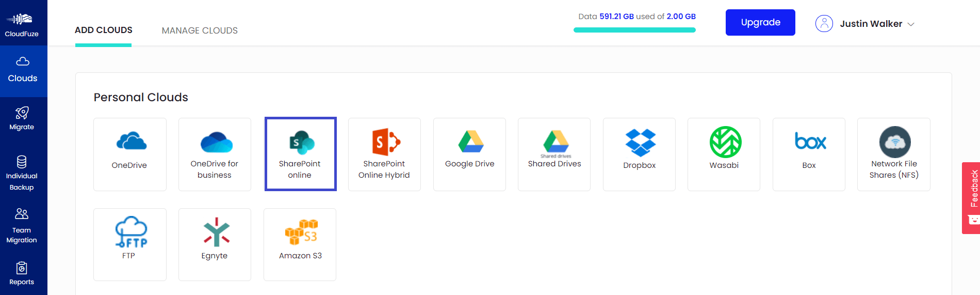Add an FTP cloud
Viewport: 980px width, 295px height.
pyautogui.click(x=130, y=244)
